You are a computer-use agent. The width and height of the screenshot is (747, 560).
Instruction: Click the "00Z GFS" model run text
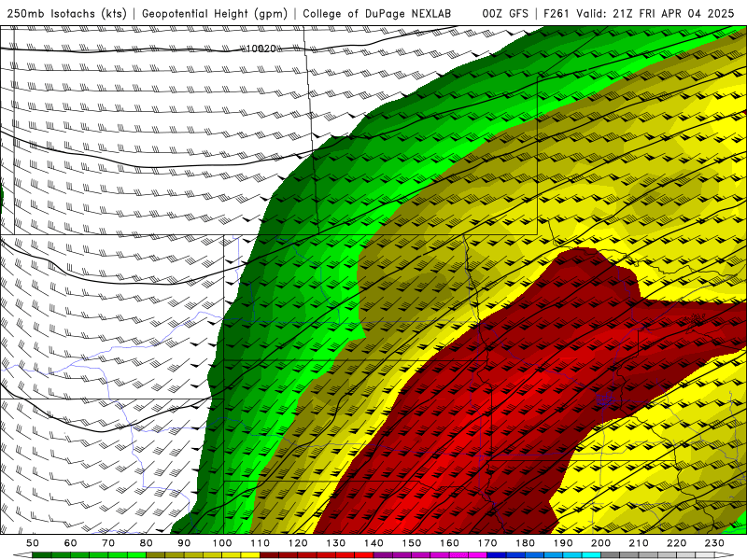point(505,13)
